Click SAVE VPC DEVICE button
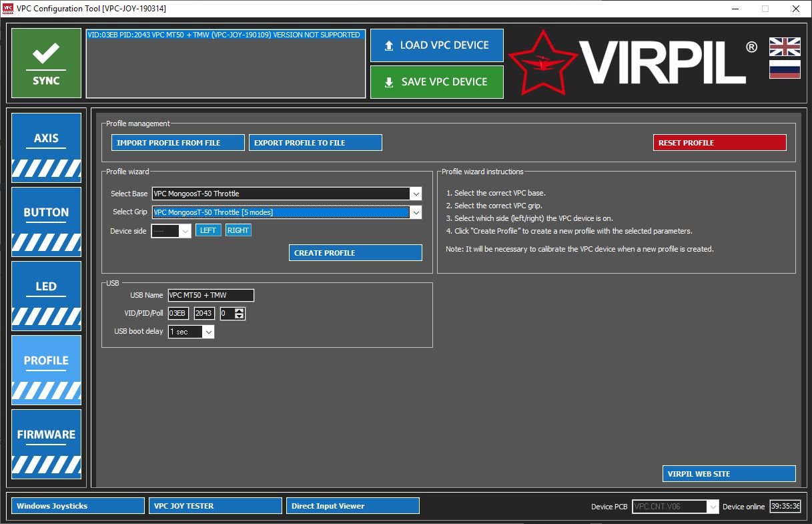The width and height of the screenshot is (812, 524). pyautogui.click(x=437, y=82)
